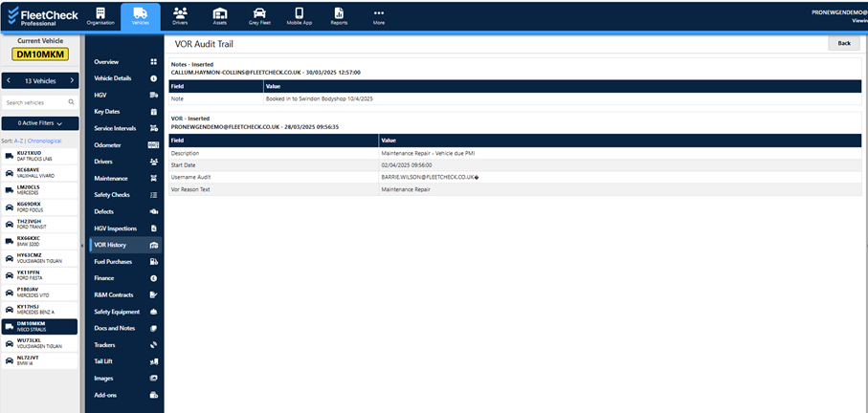
Task: Click the FleetCheck Professional logo
Action: pos(38,15)
